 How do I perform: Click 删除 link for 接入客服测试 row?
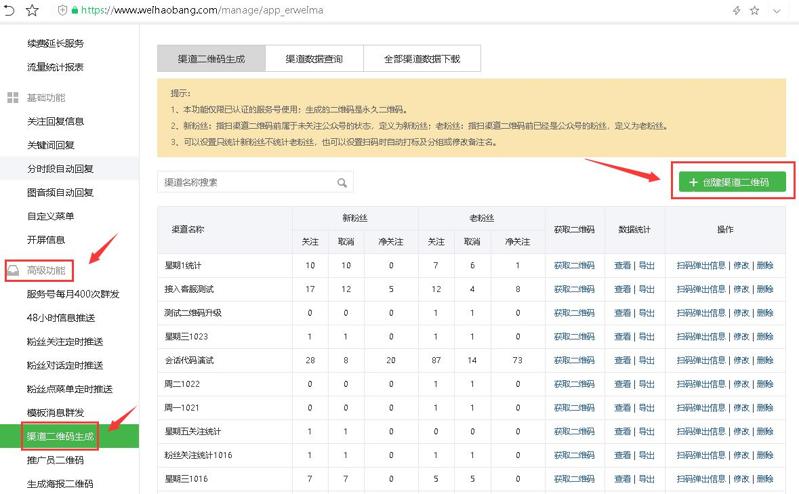[x=765, y=289]
